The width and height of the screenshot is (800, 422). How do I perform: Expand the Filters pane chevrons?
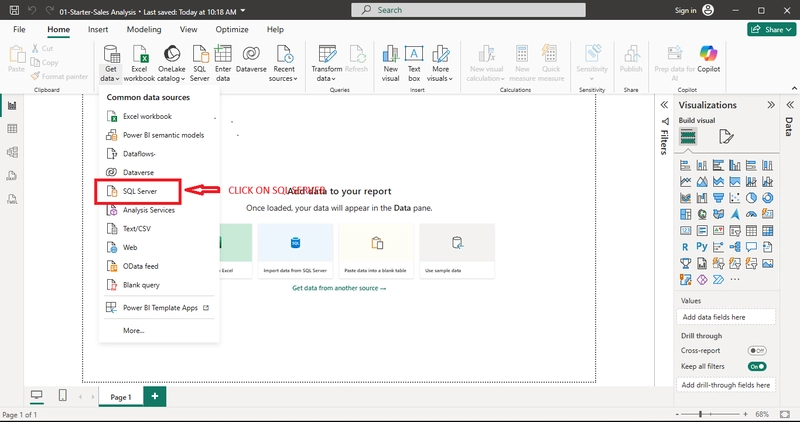664,105
